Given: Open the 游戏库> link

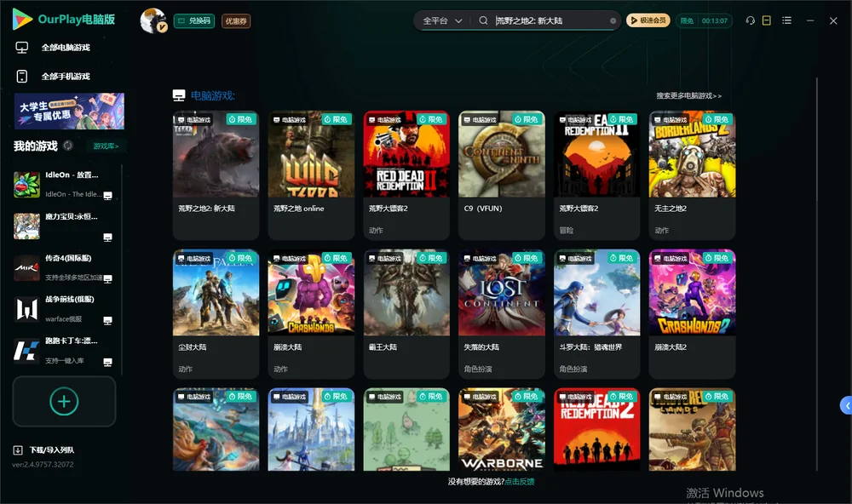Looking at the screenshot, I should [106, 146].
